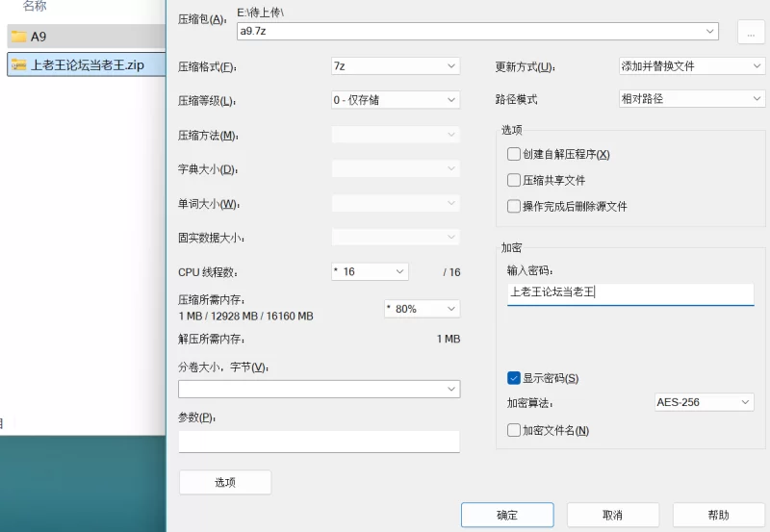Enable 操作完成后删除源文件 checkbox

pyautogui.click(x=514, y=206)
